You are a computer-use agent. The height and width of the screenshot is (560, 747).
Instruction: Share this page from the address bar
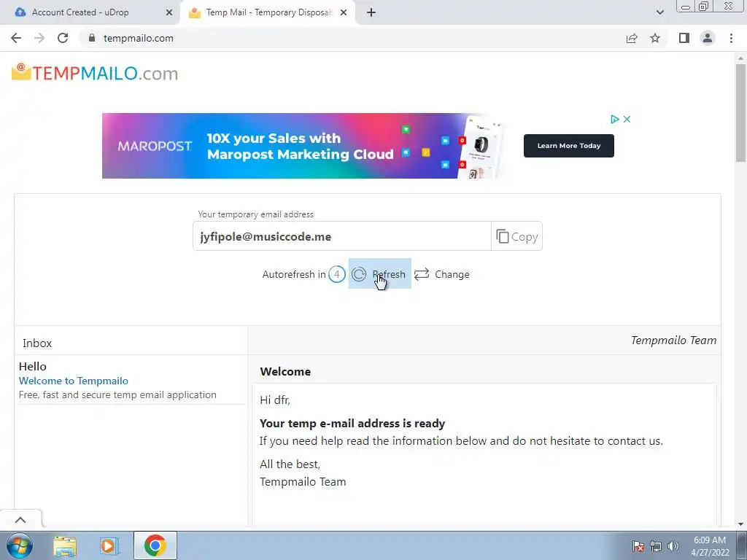(x=632, y=38)
